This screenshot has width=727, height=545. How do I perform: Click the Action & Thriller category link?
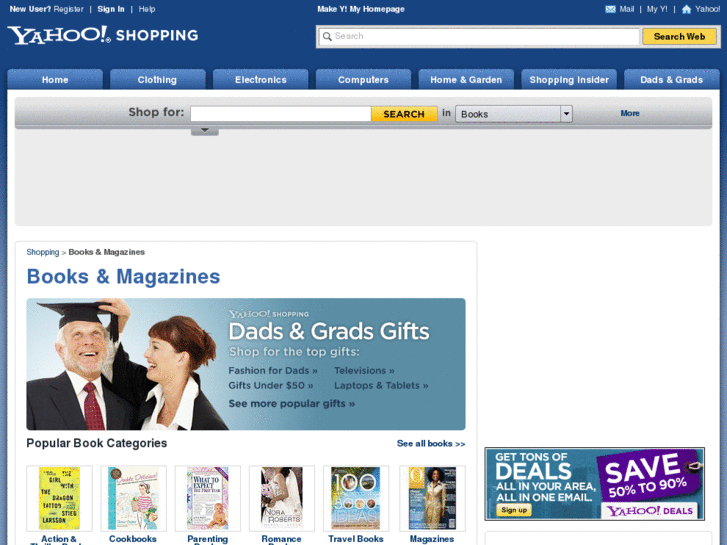[59, 539]
